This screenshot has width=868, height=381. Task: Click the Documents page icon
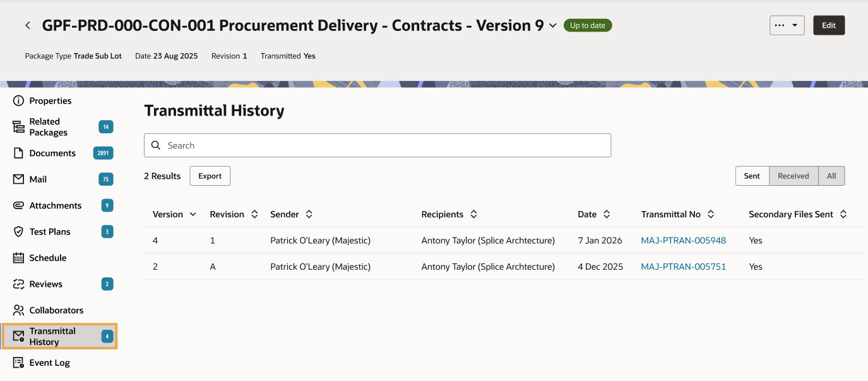(18, 154)
